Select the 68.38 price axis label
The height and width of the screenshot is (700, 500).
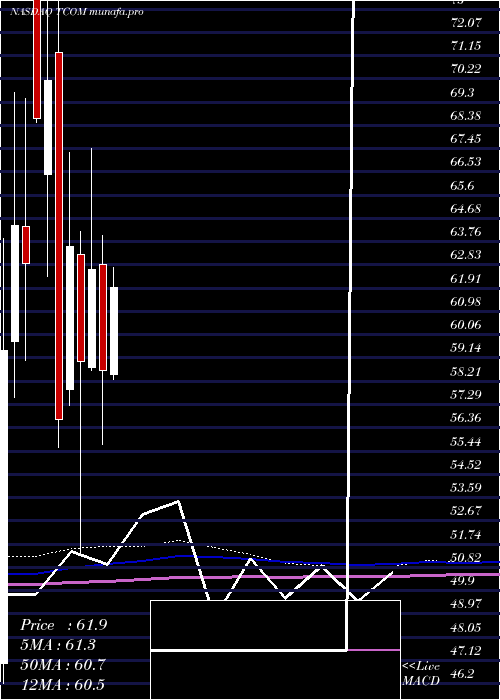[x=466, y=116]
